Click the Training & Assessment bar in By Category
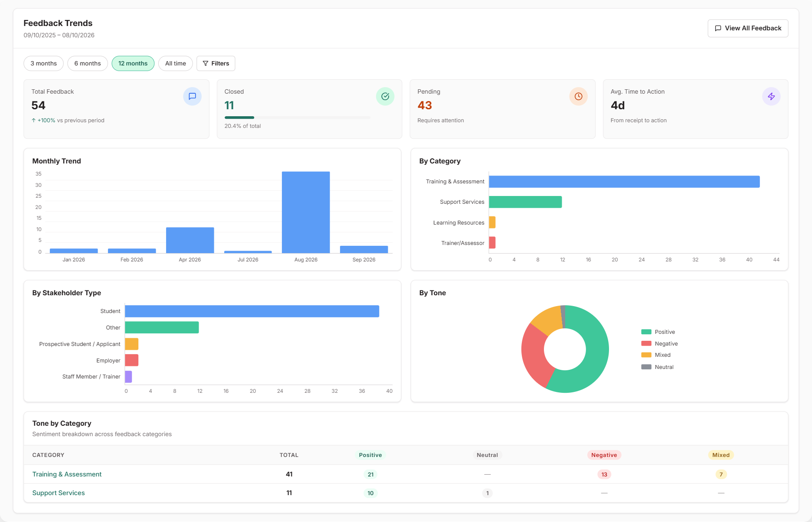Viewport: 812px width, 522px height. pyautogui.click(x=624, y=182)
